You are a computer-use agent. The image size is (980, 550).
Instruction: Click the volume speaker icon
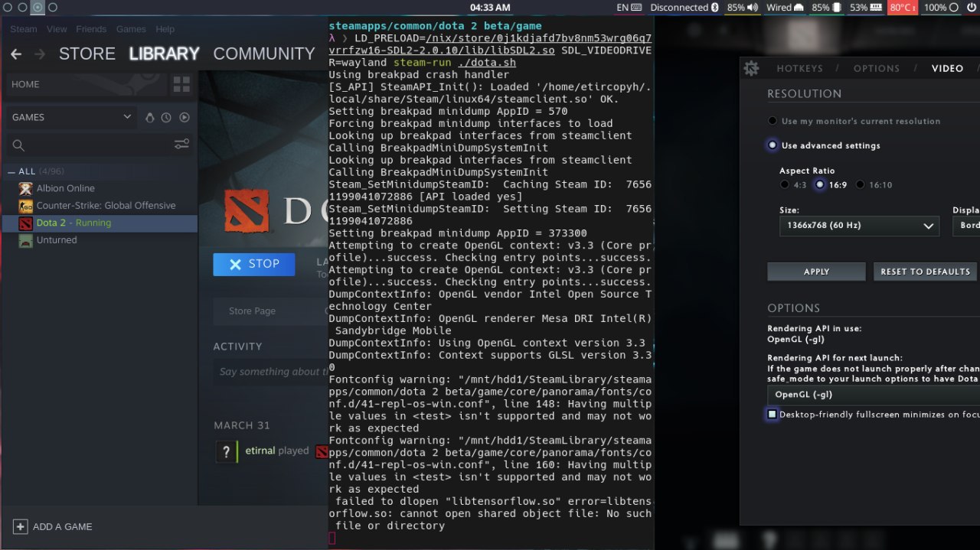tap(753, 8)
